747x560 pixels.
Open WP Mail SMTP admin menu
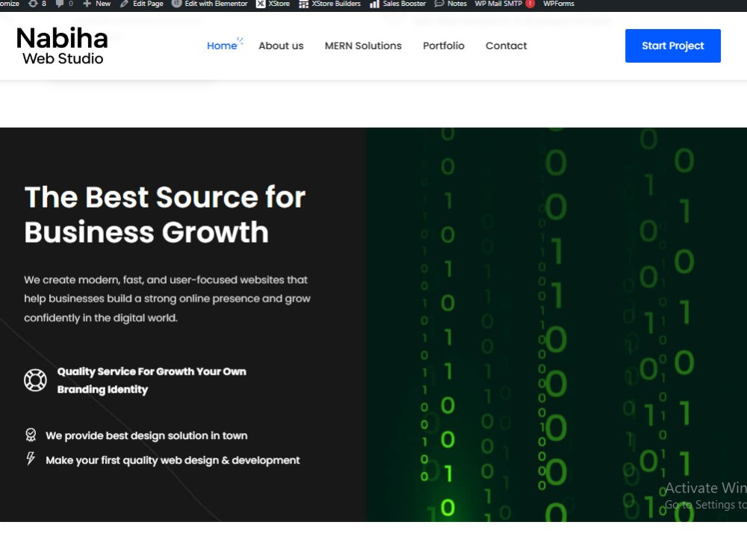click(498, 3)
